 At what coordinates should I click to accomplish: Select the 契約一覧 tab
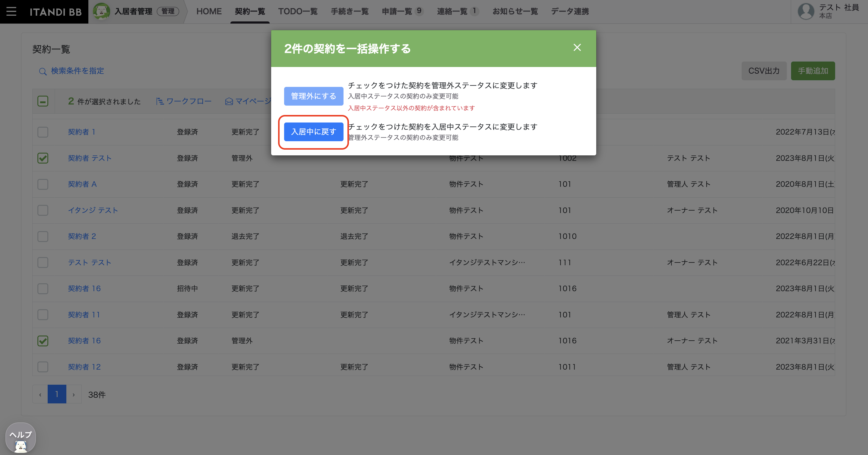(250, 11)
